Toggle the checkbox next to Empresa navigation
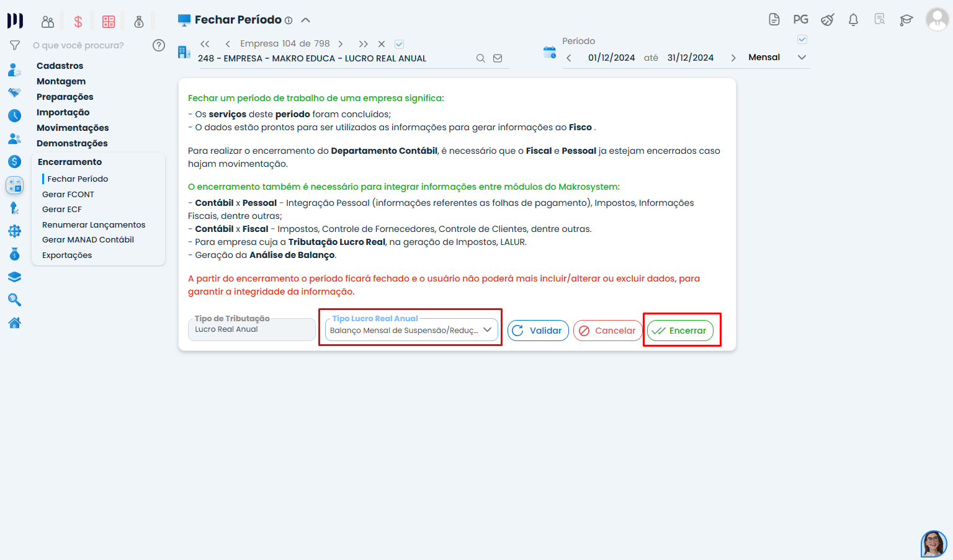This screenshot has width=953, height=560. [x=400, y=44]
